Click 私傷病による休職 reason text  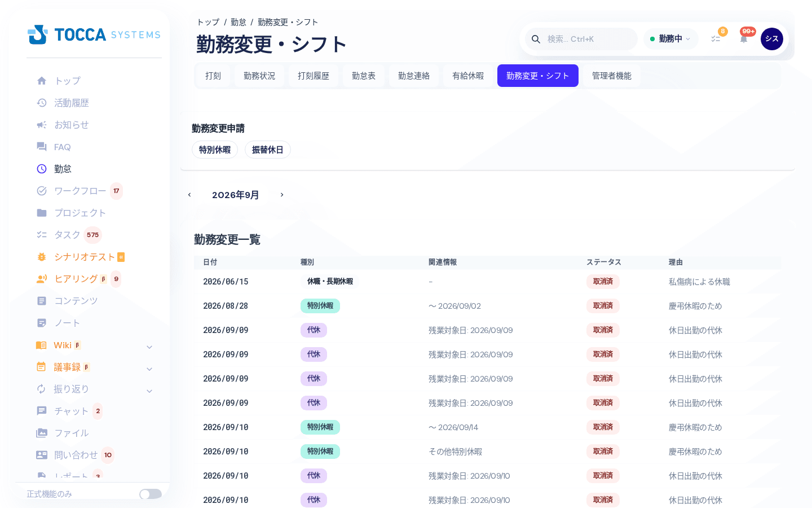(x=699, y=282)
